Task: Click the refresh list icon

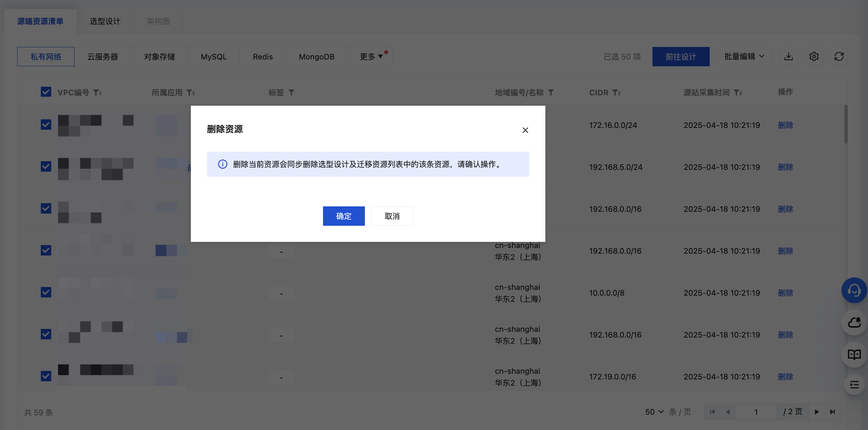Action: (839, 57)
